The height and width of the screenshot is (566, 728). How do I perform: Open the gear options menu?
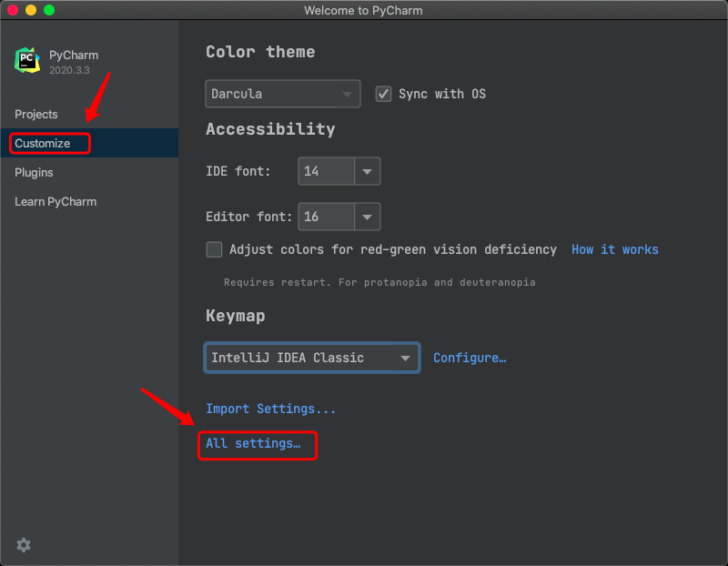click(24, 545)
